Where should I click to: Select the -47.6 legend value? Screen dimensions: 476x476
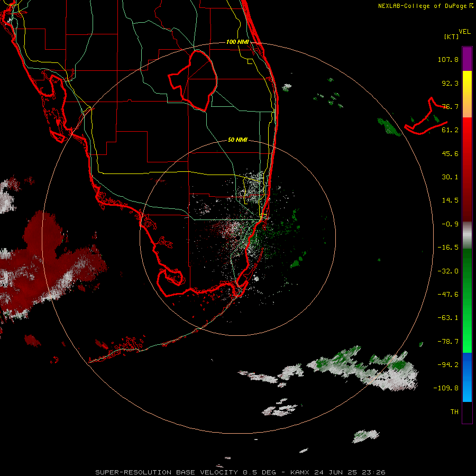pyautogui.click(x=448, y=295)
